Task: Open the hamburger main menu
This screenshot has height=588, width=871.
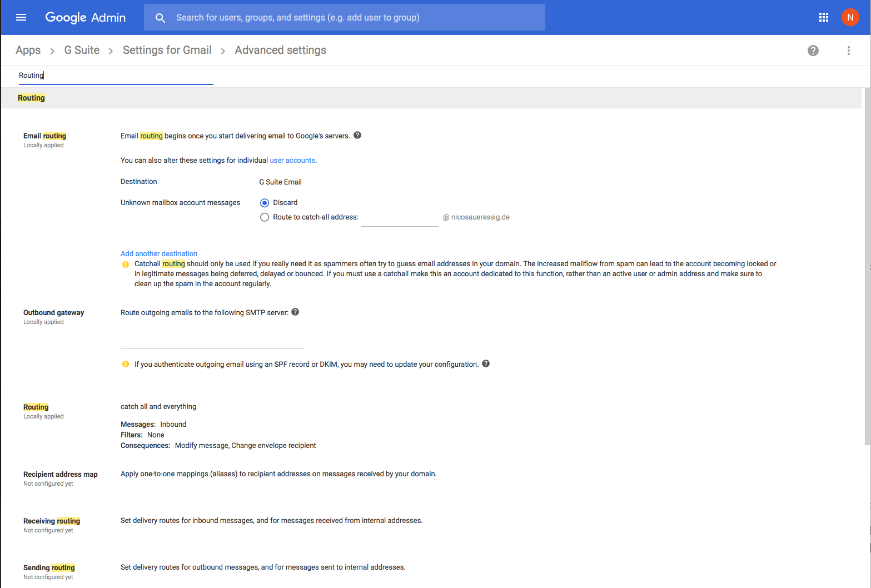Action: coord(21,17)
